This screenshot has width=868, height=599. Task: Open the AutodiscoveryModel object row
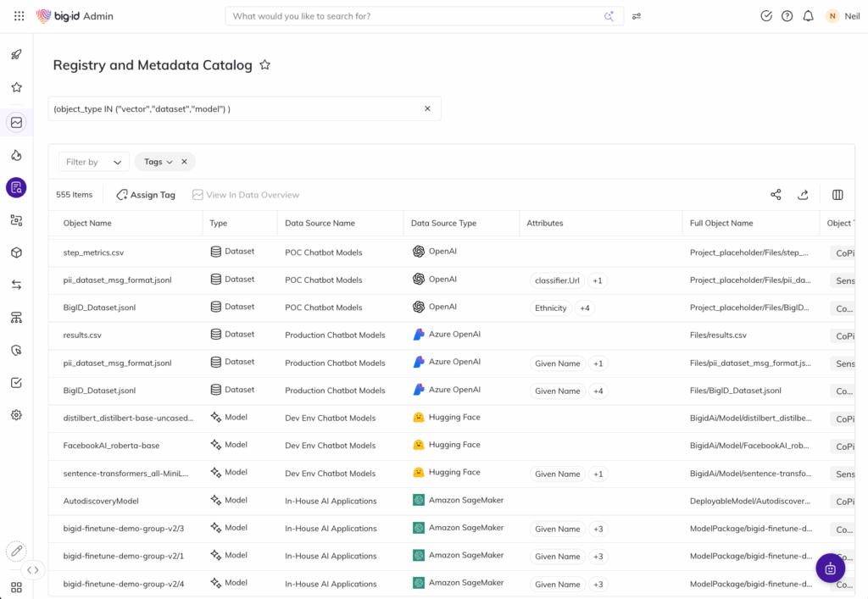(x=101, y=501)
